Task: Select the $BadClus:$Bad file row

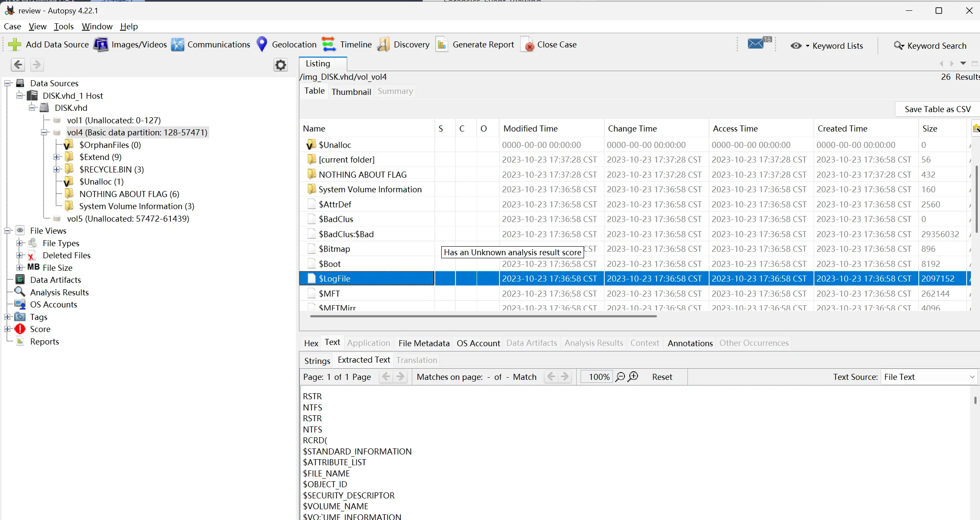Action: (634, 234)
